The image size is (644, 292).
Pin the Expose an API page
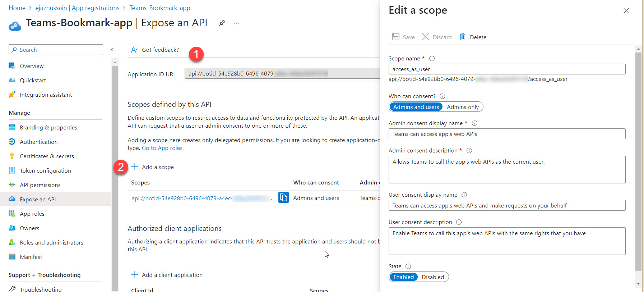222,23
